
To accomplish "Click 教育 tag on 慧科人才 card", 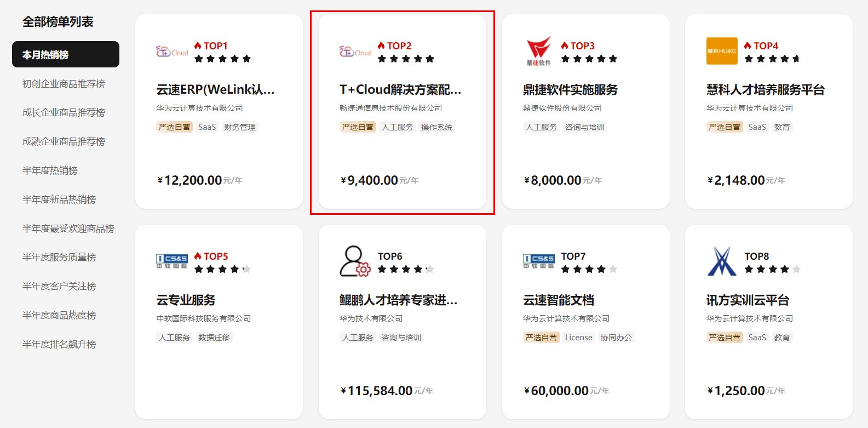I will point(782,127).
